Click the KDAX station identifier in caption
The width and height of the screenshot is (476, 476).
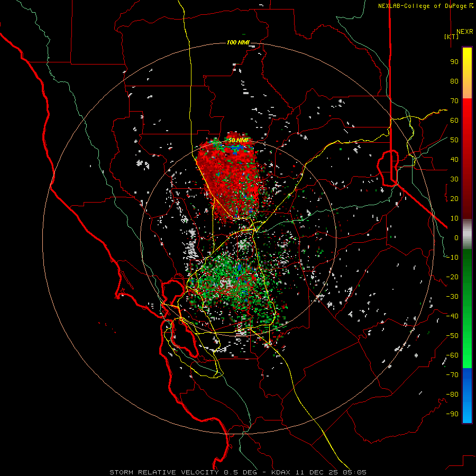click(x=280, y=472)
